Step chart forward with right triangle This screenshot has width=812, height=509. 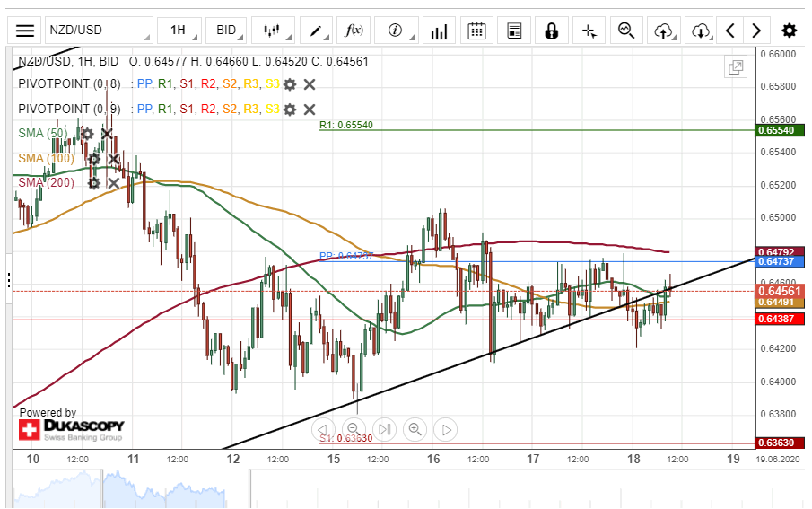447,430
